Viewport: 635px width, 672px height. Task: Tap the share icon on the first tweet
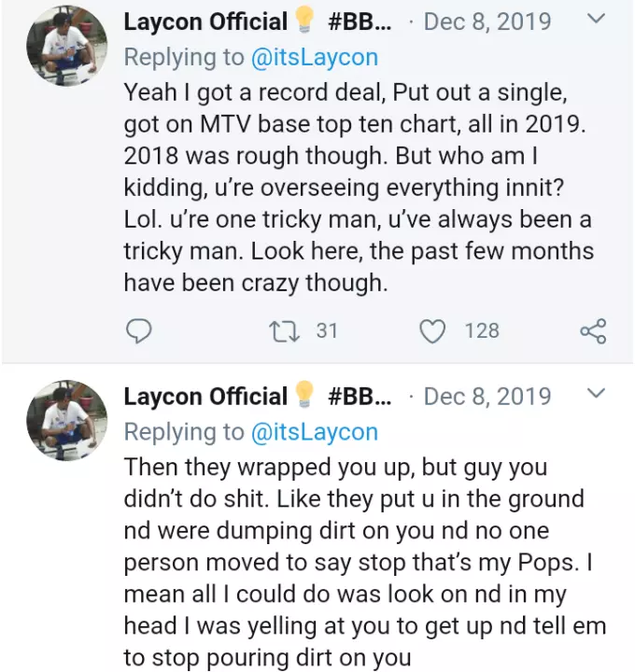(593, 330)
